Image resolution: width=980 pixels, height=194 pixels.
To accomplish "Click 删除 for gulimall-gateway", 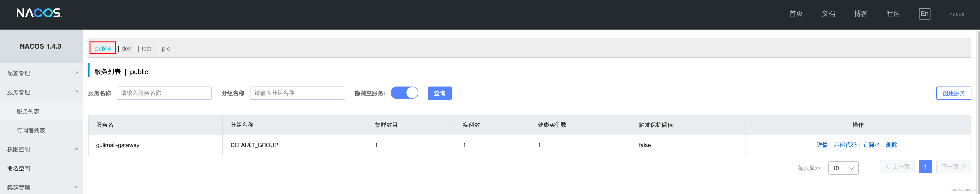I will click(891, 145).
